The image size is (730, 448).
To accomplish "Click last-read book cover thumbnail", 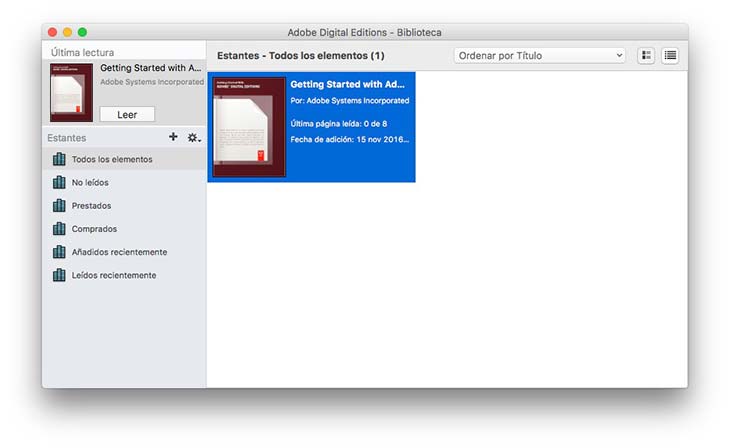I will click(71, 93).
